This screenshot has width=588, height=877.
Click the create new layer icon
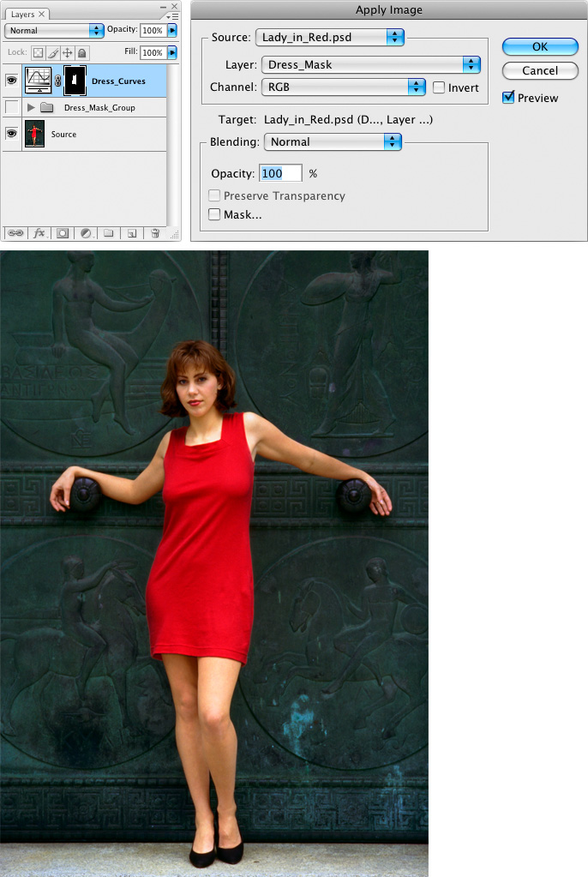click(x=131, y=232)
